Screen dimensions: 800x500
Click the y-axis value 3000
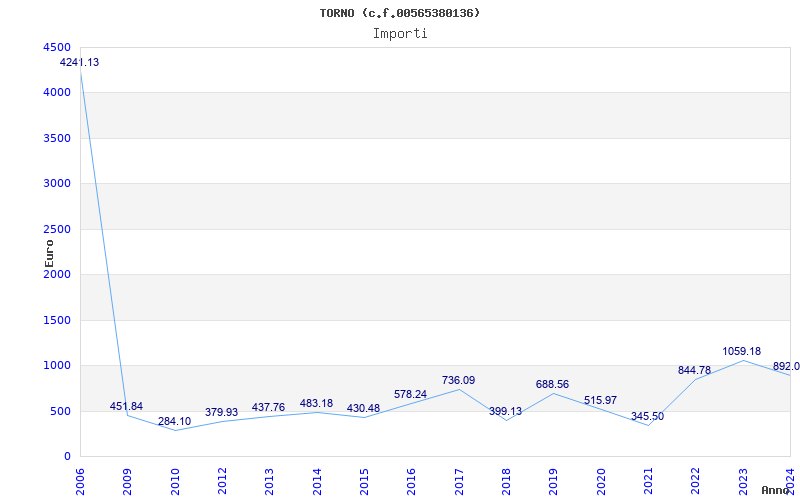tap(57, 184)
